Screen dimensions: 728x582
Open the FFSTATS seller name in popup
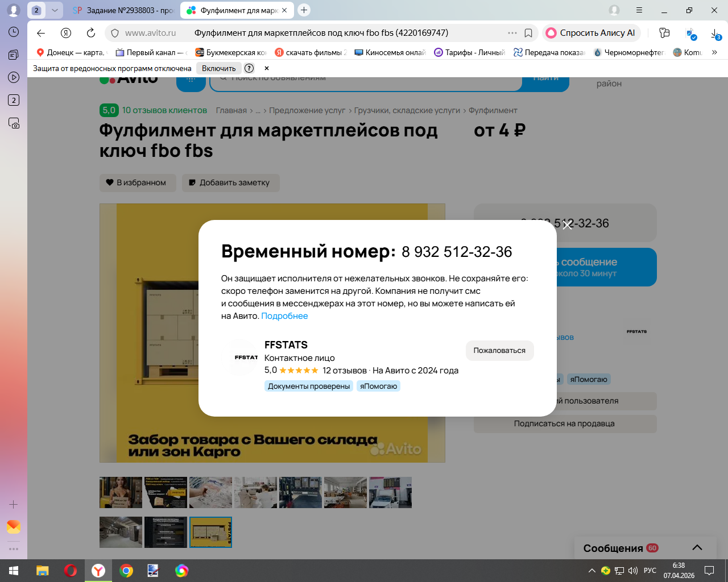[286, 345]
